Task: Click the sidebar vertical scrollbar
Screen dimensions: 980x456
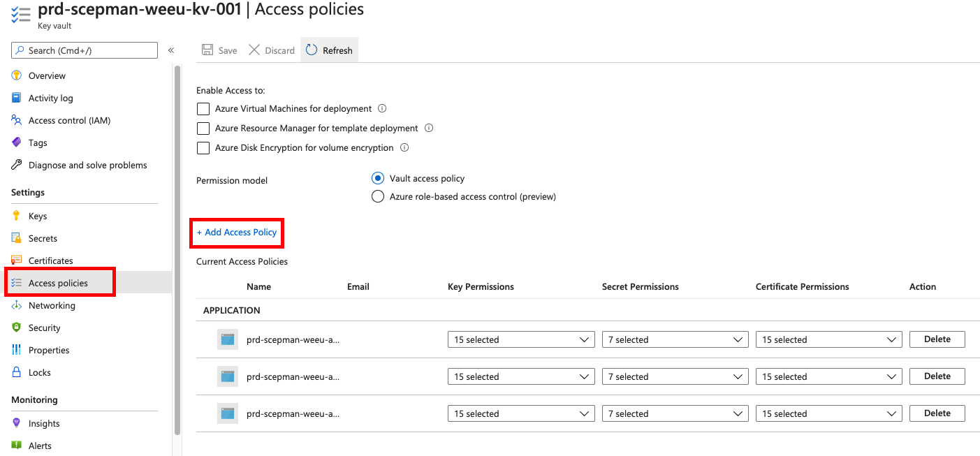Action: (x=177, y=250)
